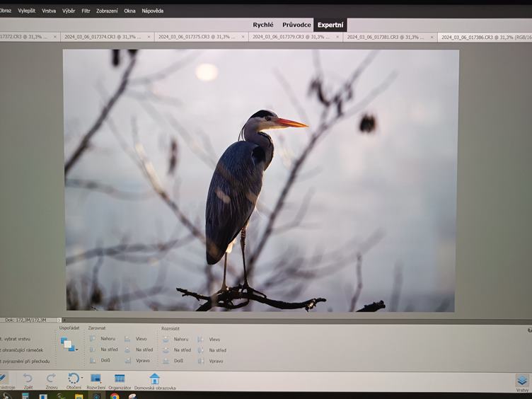
Task: Rotate image with the Otočení icon
Action: point(73,378)
